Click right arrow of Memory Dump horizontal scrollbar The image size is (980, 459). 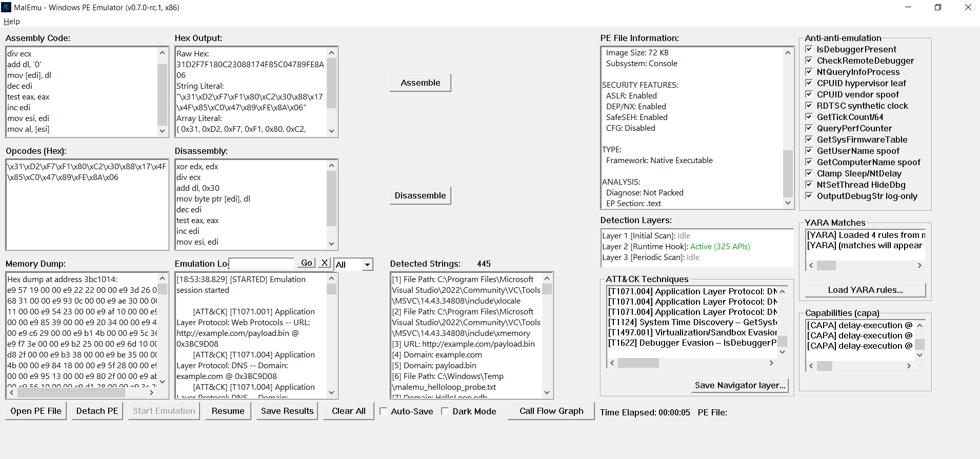[x=151, y=392]
